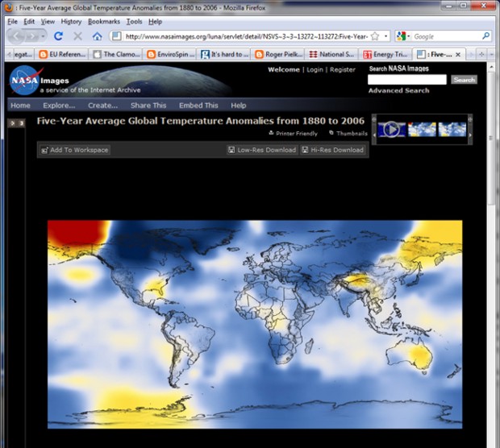The width and height of the screenshot is (500, 448).
Task: Open a new tab with the plus button
Action: click(481, 55)
